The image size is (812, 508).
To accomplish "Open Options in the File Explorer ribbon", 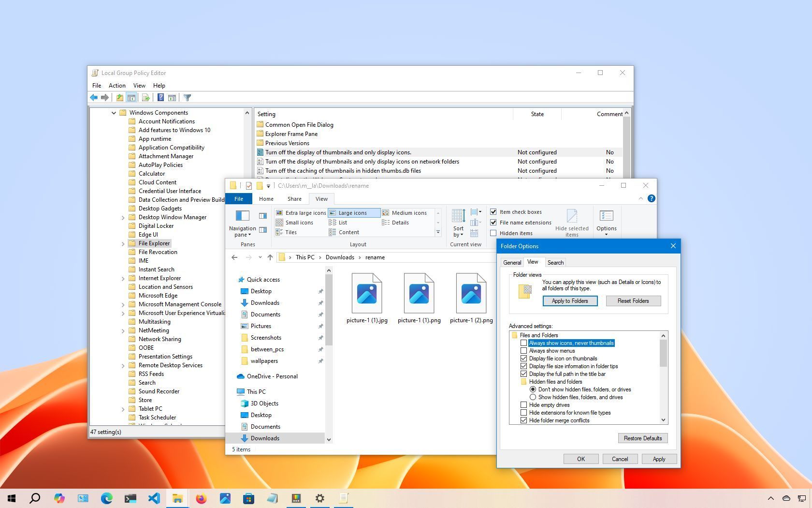I will (606, 219).
